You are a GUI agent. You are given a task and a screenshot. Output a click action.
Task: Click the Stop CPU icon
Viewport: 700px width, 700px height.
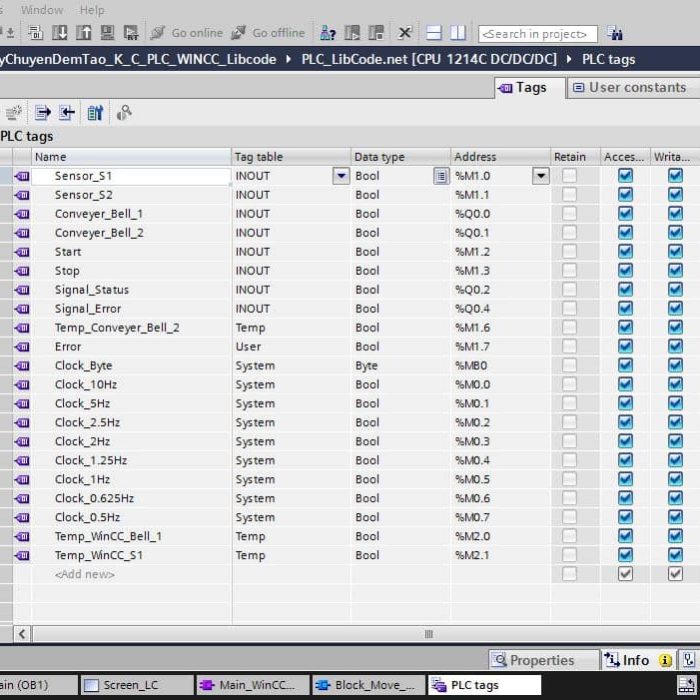[x=376, y=33]
